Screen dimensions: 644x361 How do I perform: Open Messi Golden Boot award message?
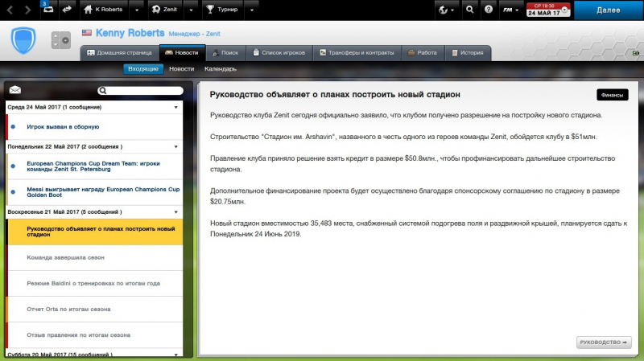(94, 192)
